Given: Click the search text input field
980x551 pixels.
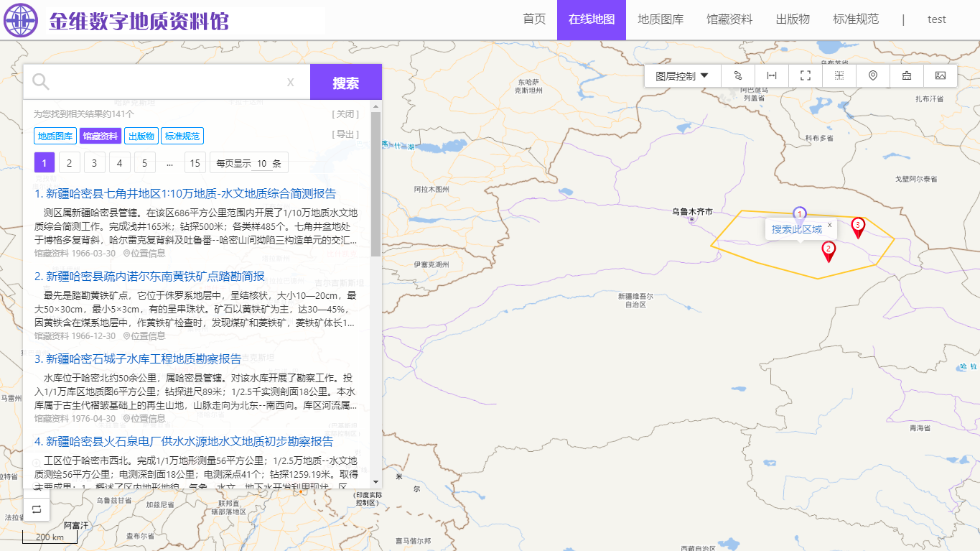Looking at the screenshot, I should 167,83.
